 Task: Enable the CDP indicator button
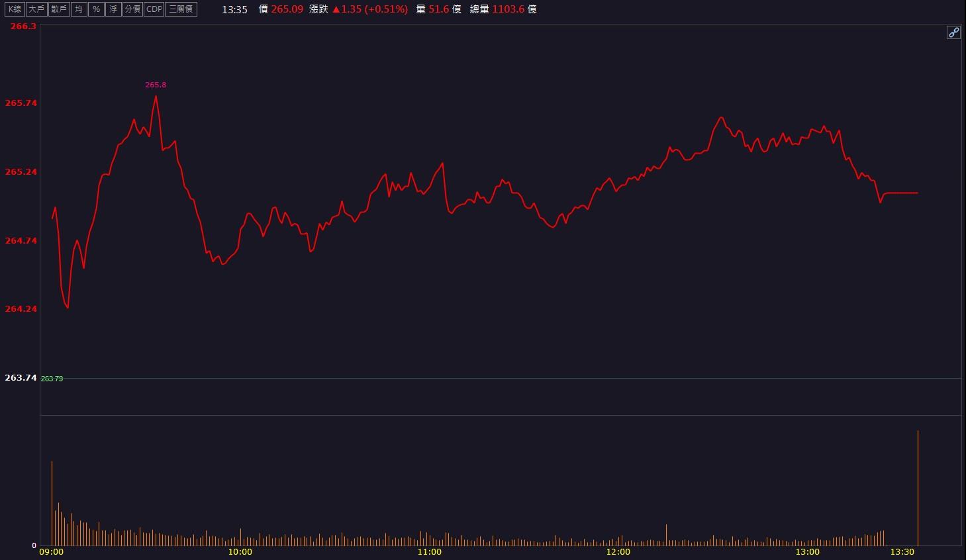coord(154,9)
